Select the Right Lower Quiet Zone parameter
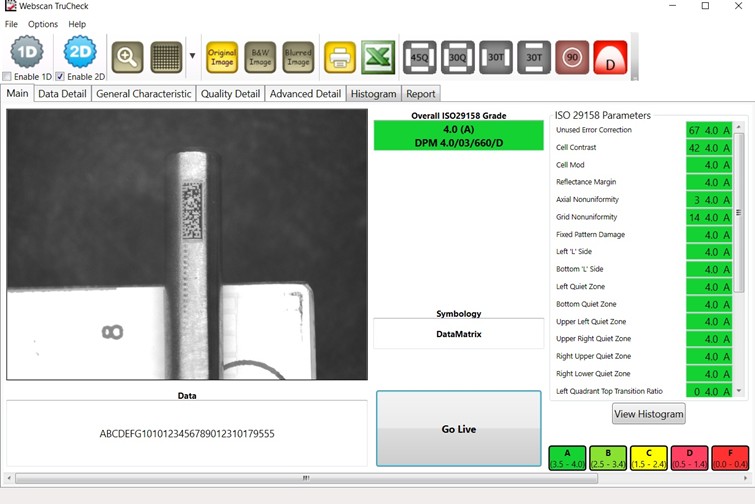The width and height of the screenshot is (755, 504). point(643,374)
